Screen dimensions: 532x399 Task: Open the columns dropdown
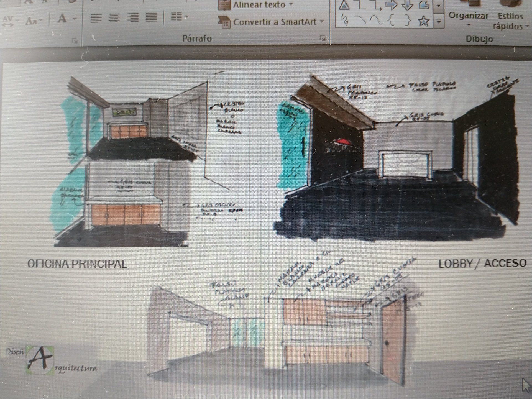(x=180, y=17)
